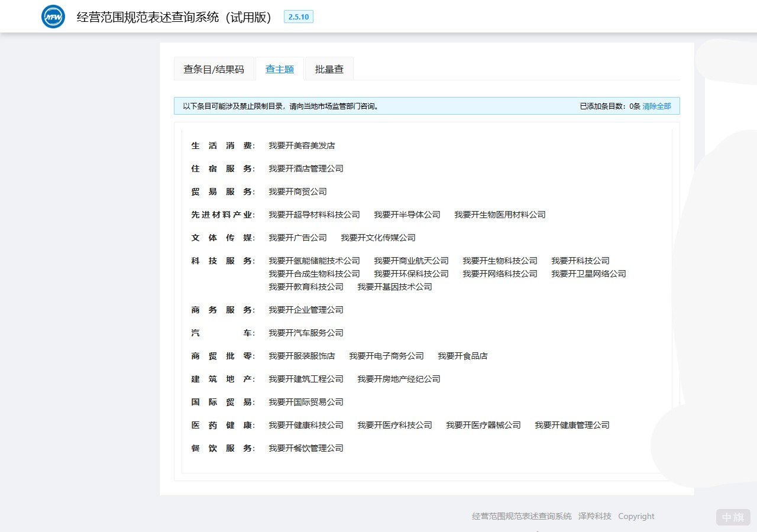Select 我要开文化传媒公司 link
Screen dimensions: 757x532
378,238
